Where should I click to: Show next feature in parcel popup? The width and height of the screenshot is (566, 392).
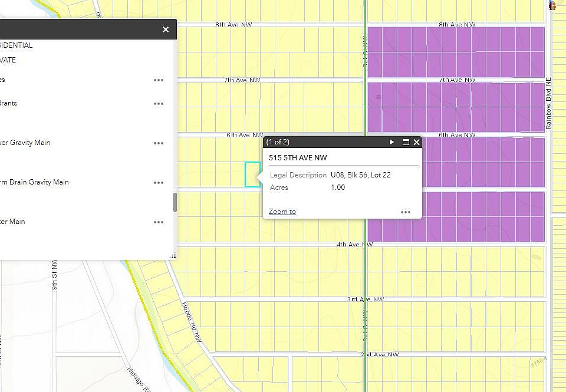coord(391,142)
